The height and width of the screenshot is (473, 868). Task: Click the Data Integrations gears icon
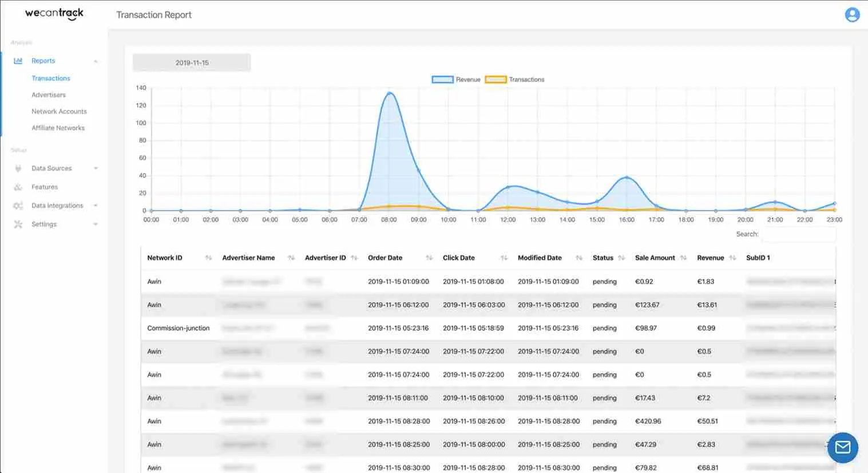[x=18, y=205]
